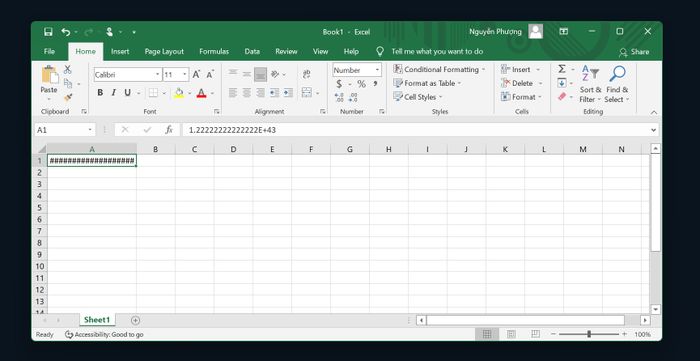Click the Fill down arrow icon

(562, 83)
